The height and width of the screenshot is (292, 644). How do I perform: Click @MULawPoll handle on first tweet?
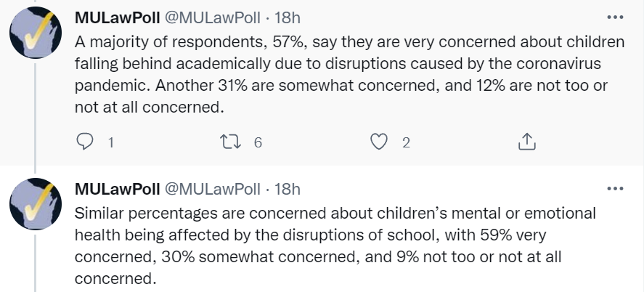pyautogui.click(x=212, y=17)
